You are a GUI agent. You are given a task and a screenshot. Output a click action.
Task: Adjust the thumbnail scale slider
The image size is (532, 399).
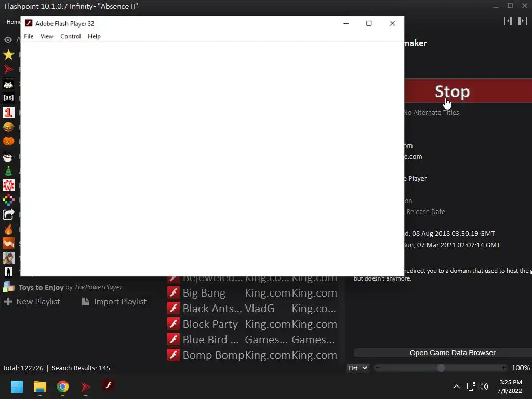pyautogui.click(x=441, y=368)
